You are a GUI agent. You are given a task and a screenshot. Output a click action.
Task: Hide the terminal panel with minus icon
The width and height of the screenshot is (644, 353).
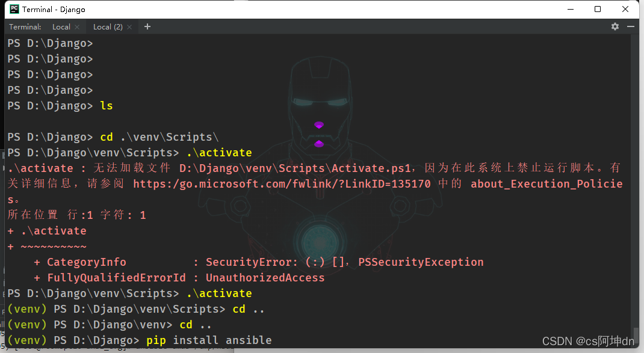tap(631, 26)
